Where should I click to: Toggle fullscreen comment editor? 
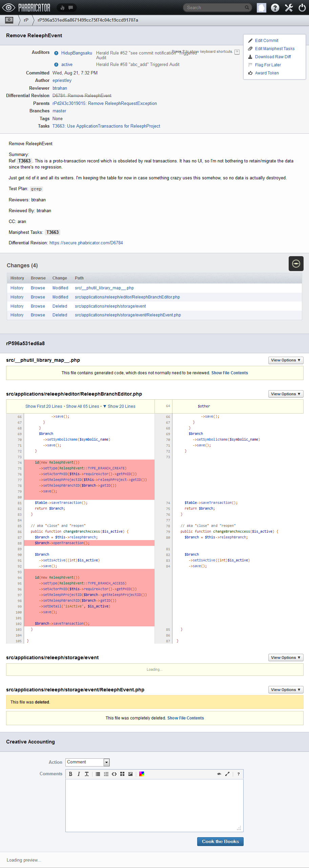pos(227,774)
